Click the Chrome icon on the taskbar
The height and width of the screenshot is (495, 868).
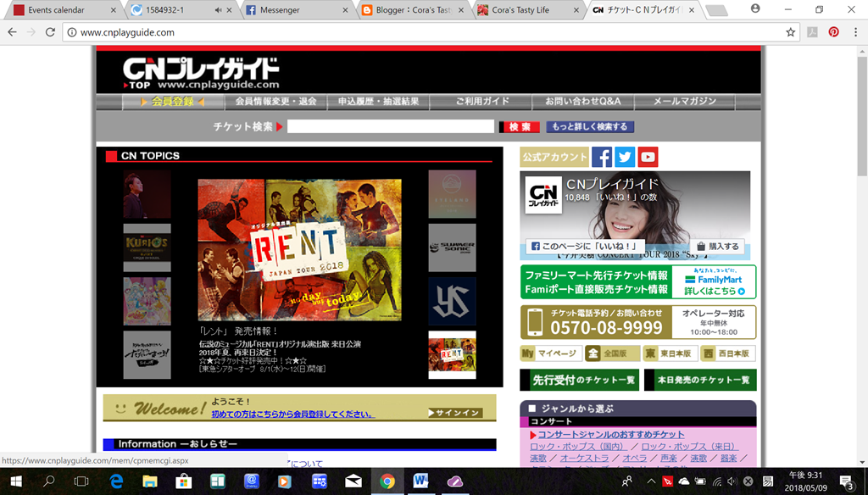(387, 481)
